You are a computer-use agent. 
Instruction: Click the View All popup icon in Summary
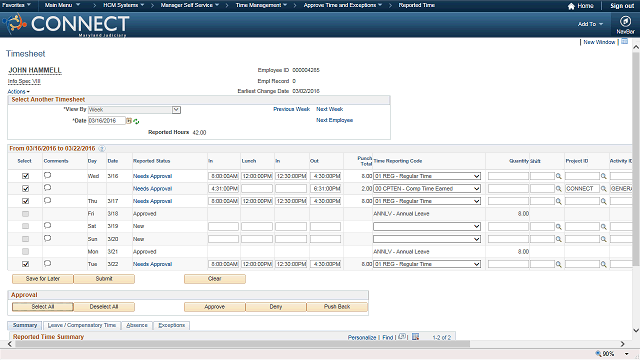click(402, 337)
